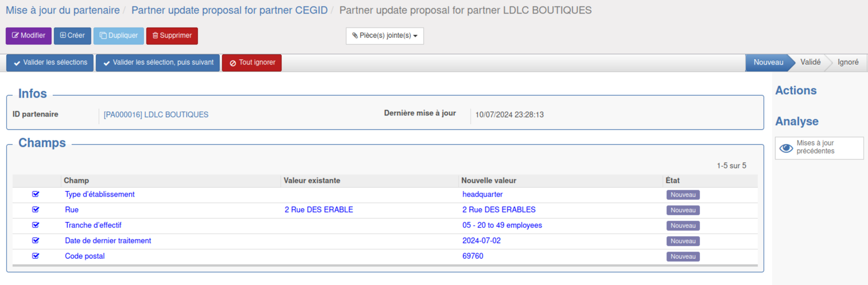Click the Supprimer trash icon
The image size is (868, 285).
point(155,35)
